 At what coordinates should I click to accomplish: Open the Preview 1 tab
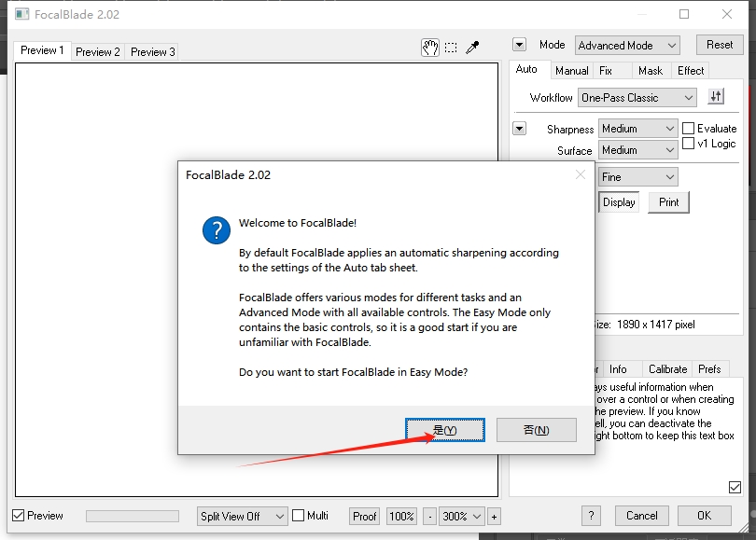[x=42, y=50]
